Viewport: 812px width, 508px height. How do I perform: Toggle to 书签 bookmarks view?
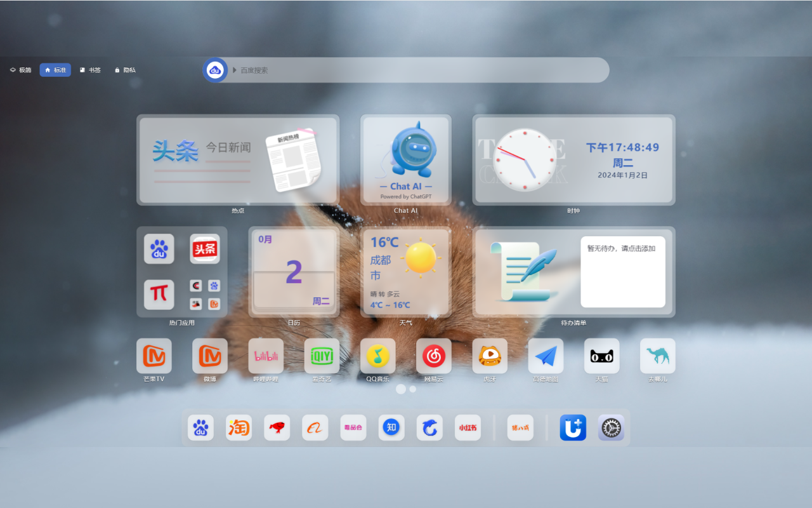click(x=90, y=70)
